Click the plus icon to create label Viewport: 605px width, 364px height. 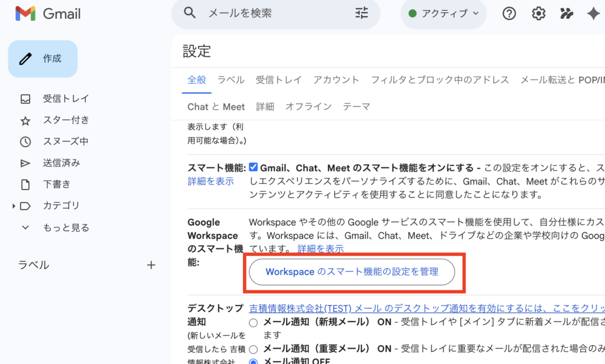point(151,265)
